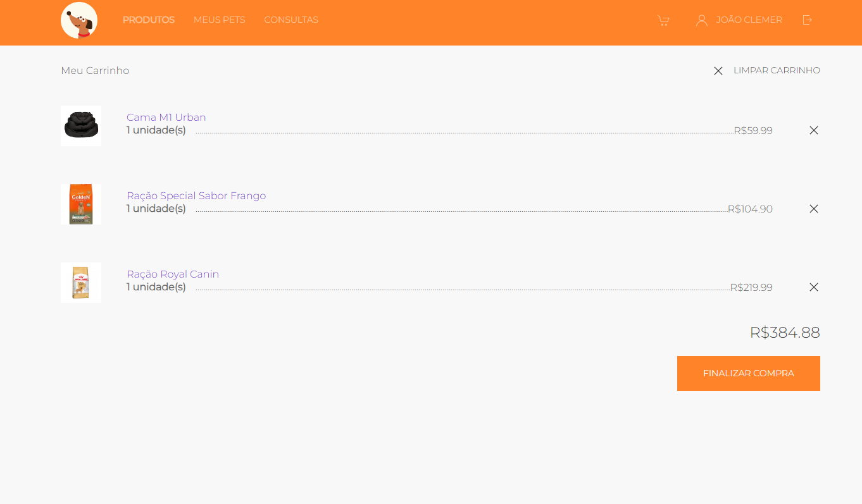Click the user profile icon

point(701,20)
